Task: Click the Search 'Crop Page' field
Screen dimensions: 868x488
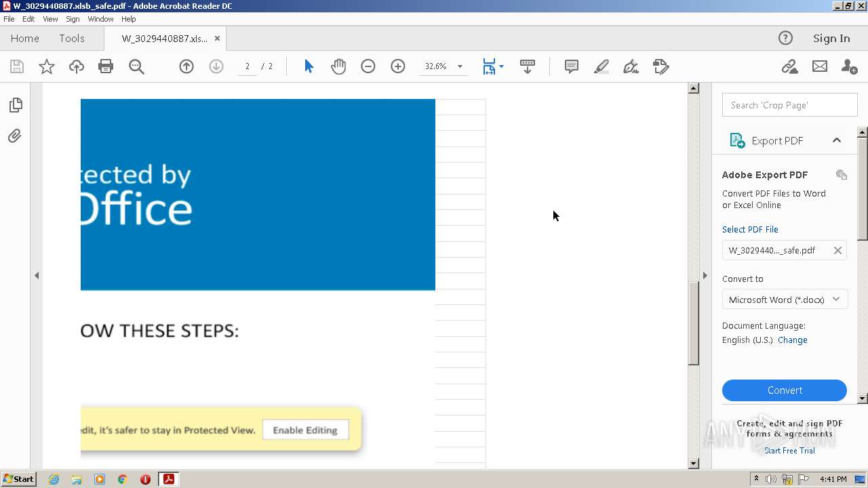Action: click(x=789, y=105)
